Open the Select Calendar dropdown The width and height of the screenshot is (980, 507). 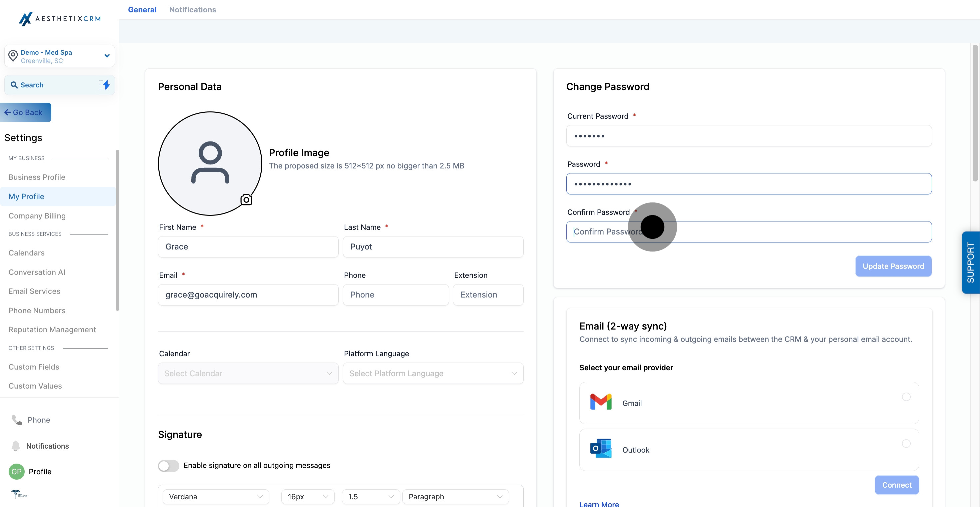coord(248,373)
